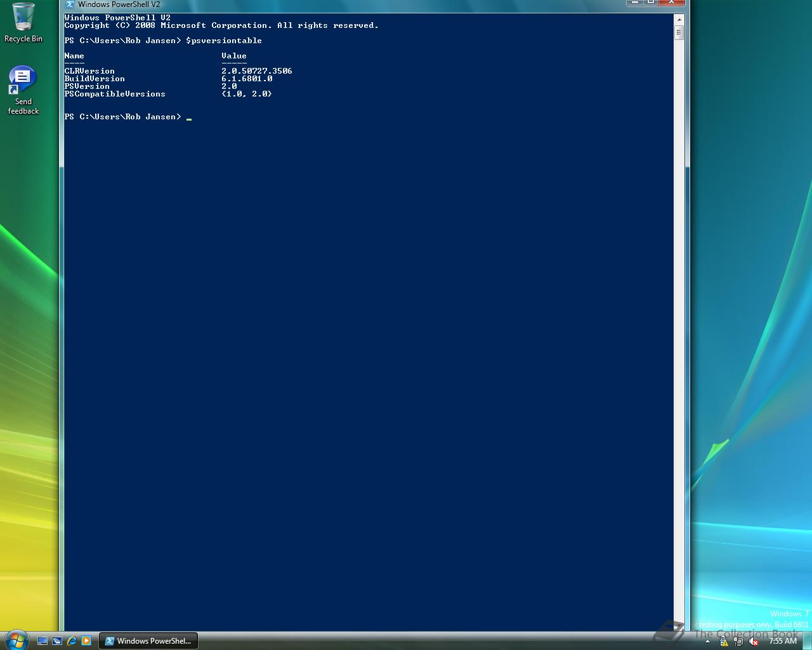The width and height of the screenshot is (812, 650).
Task: Close the Windows PowerShell V2 window
Action: pyautogui.click(x=671, y=3)
